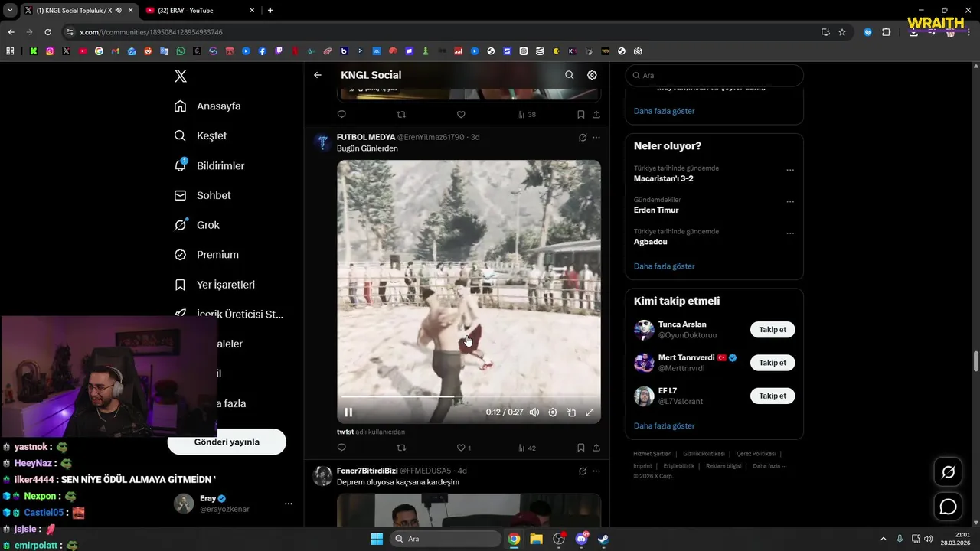The width and height of the screenshot is (980, 551).
Task: Open the Windows Start menu
Action: tap(377, 539)
